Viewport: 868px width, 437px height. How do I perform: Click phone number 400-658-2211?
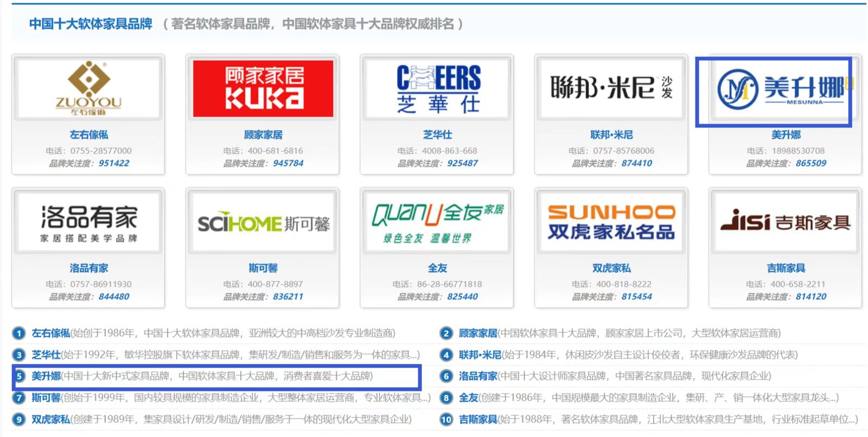point(798,284)
